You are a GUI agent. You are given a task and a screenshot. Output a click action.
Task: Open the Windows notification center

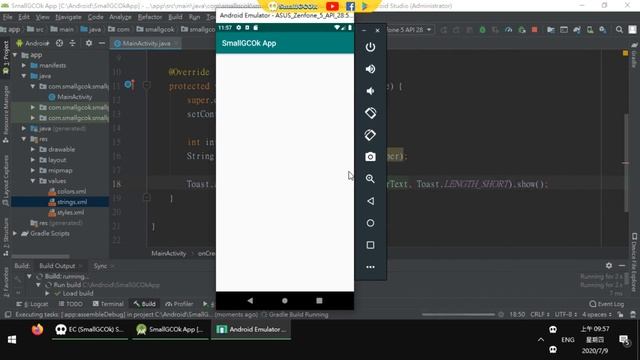(624, 340)
